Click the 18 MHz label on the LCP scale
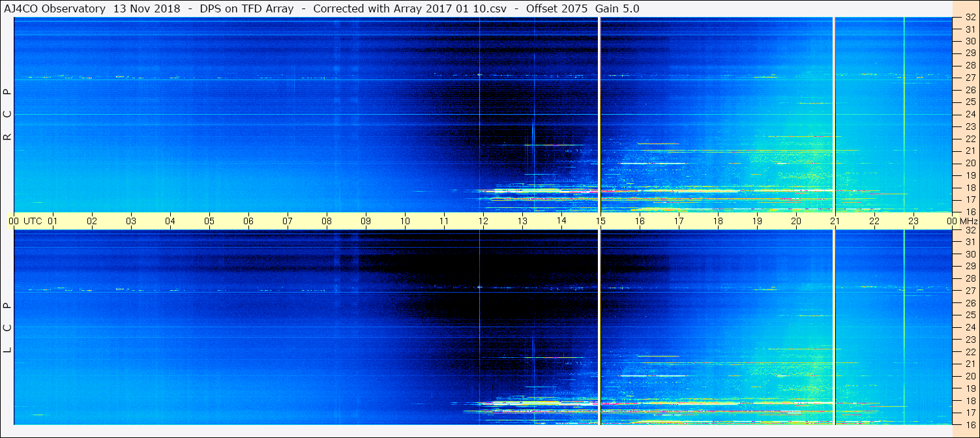 (970, 400)
